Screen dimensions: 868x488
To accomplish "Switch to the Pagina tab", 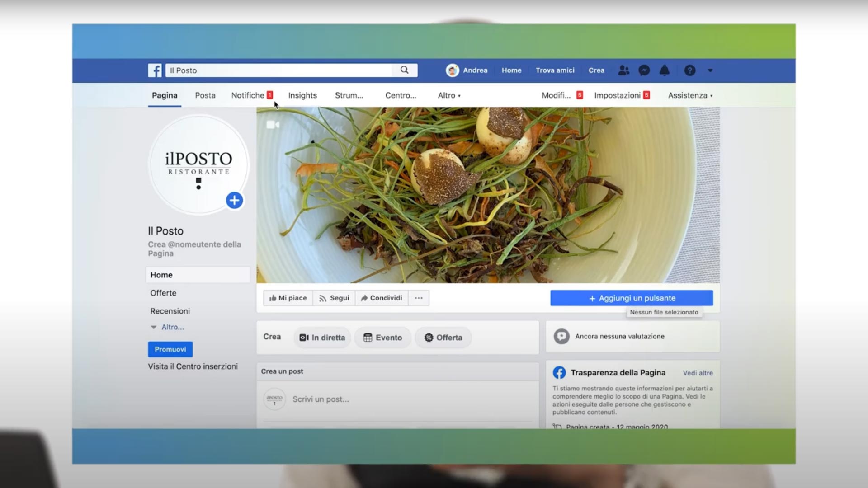I will [165, 95].
